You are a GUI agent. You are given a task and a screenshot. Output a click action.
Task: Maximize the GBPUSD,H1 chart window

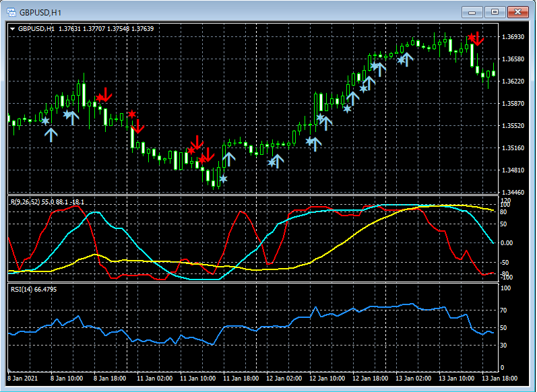click(x=495, y=12)
